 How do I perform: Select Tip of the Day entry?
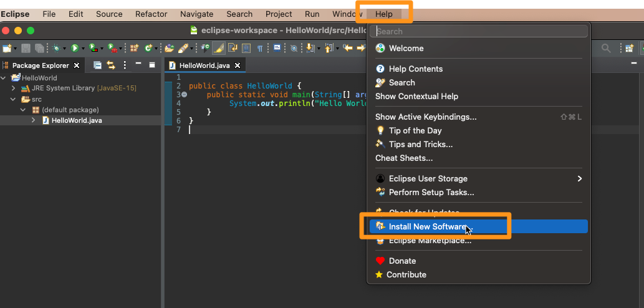pyautogui.click(x=479, y=130)
